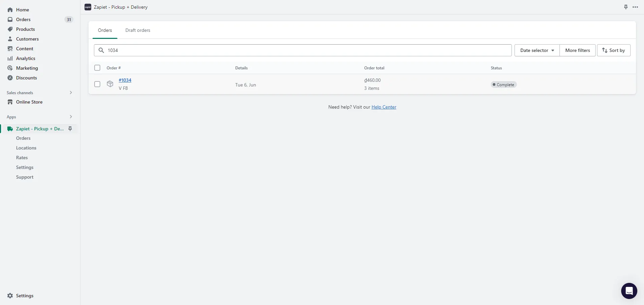The height and width of the screenshot is (305, 644).
Task: Open Shopify Settings at sidebar bottom
Action: 25,296
